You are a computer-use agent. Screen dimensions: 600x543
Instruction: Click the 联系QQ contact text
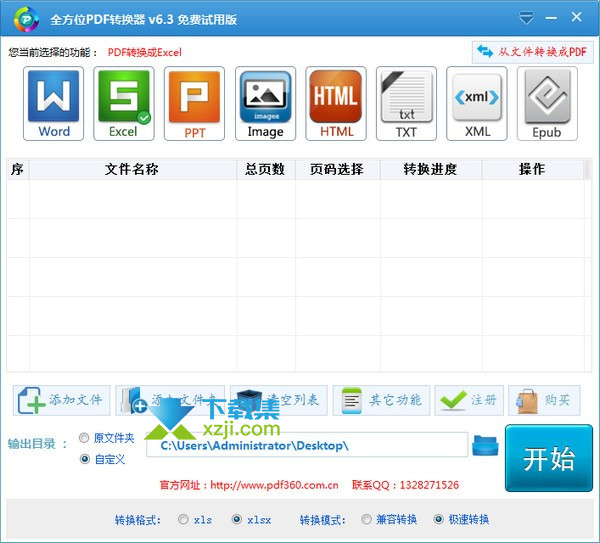[x=405, y=485]
